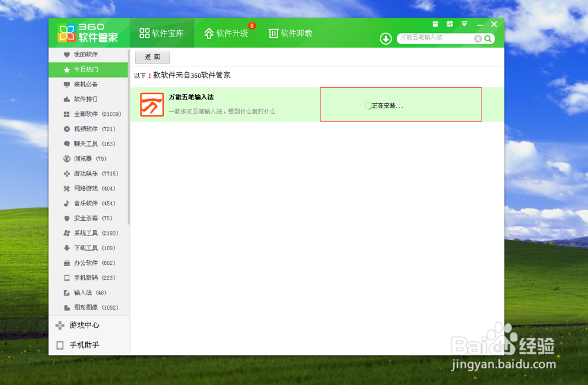Screen dimensions: 588x385
Task: Select 办公软件 (682) category
Action: tap(88, 263)
